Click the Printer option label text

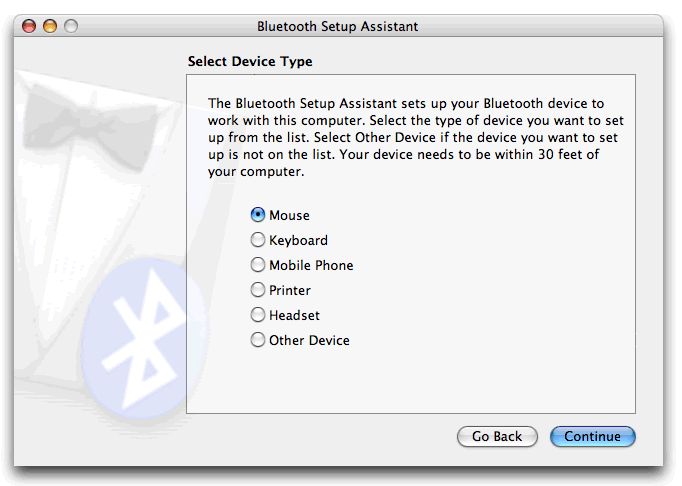click(290, 290)
